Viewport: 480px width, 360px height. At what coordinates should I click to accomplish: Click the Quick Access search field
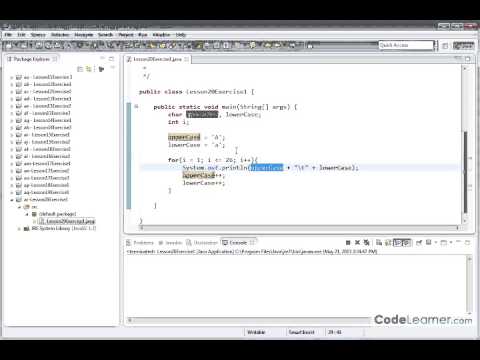tap(406, 45)
